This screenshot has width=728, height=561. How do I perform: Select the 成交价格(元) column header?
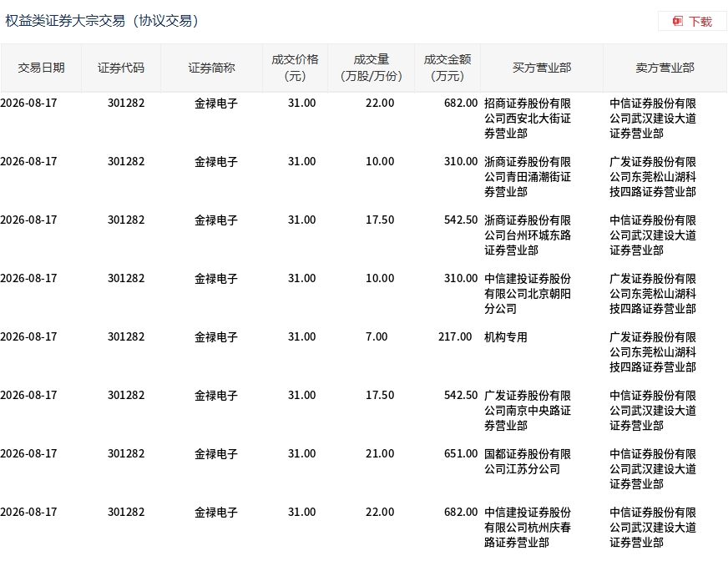point(295,68)
